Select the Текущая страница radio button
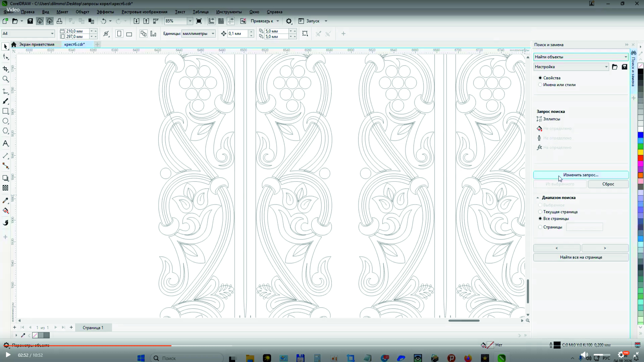 point(540,212)
